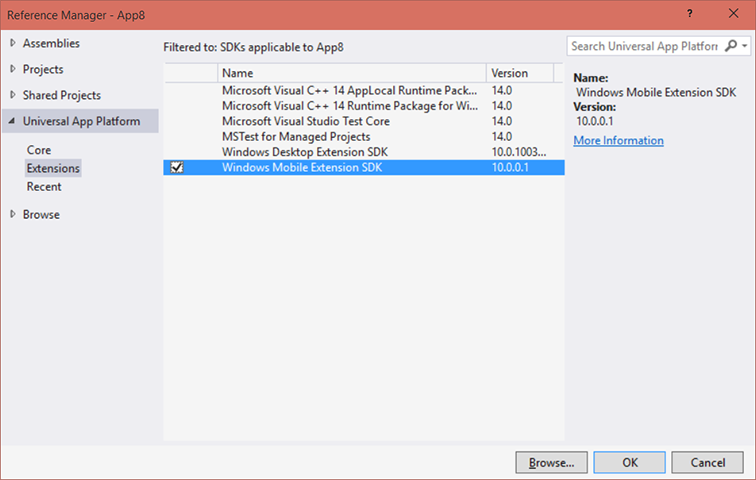The image size is (756, 480).
Task: Open the Recent subcategory
Action: (x=44, y=187)
